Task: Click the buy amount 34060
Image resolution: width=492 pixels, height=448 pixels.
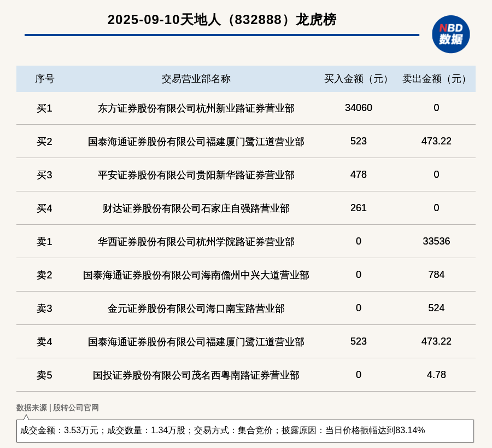Action: pos(358,108)
